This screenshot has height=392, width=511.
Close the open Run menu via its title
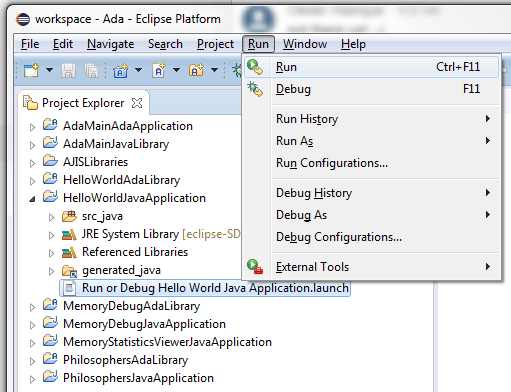258,44
